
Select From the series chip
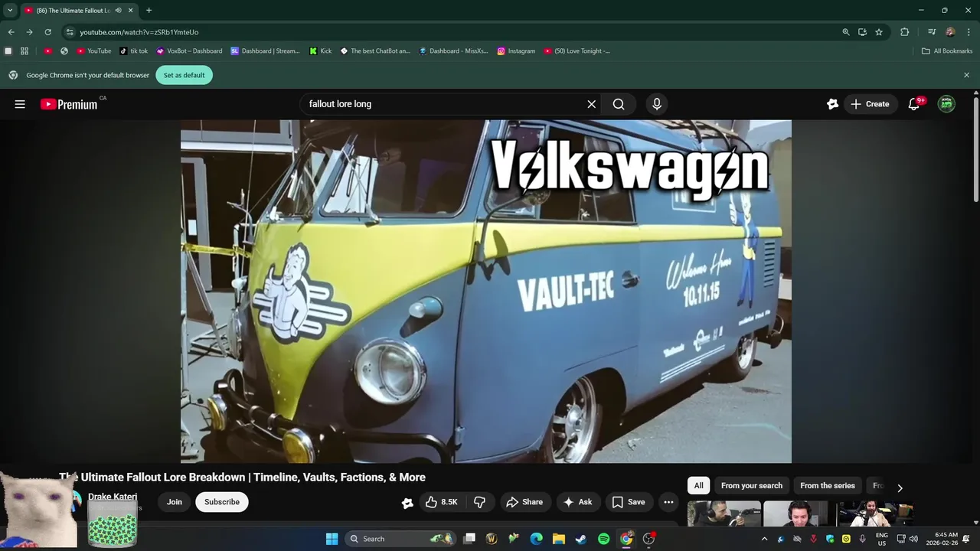click(x=828, y=486)
